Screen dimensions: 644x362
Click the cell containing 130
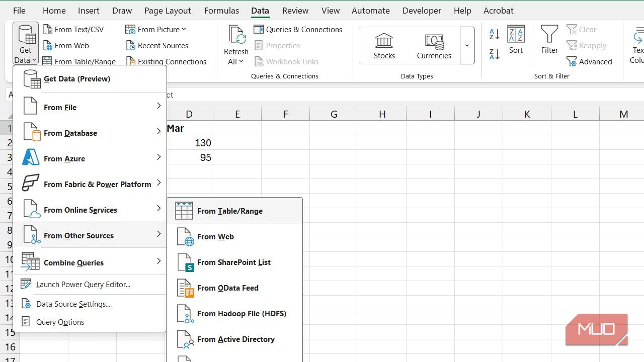click(x=190, y=143)
